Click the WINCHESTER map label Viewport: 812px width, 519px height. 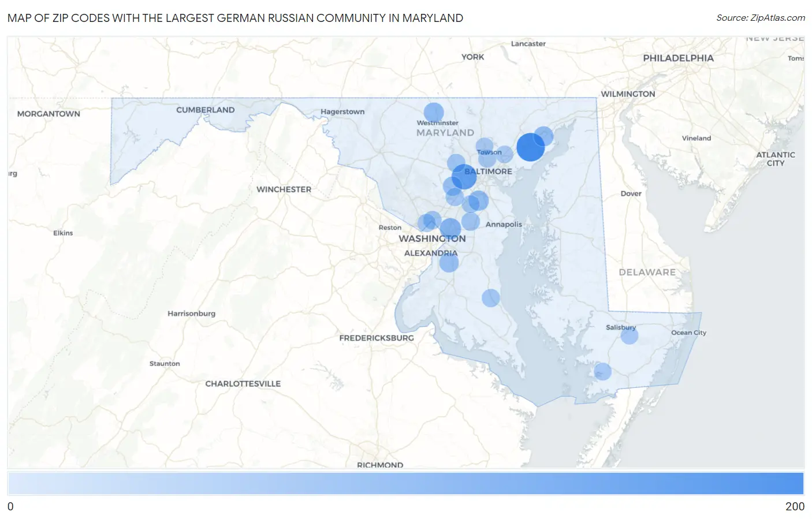[284, 189]
